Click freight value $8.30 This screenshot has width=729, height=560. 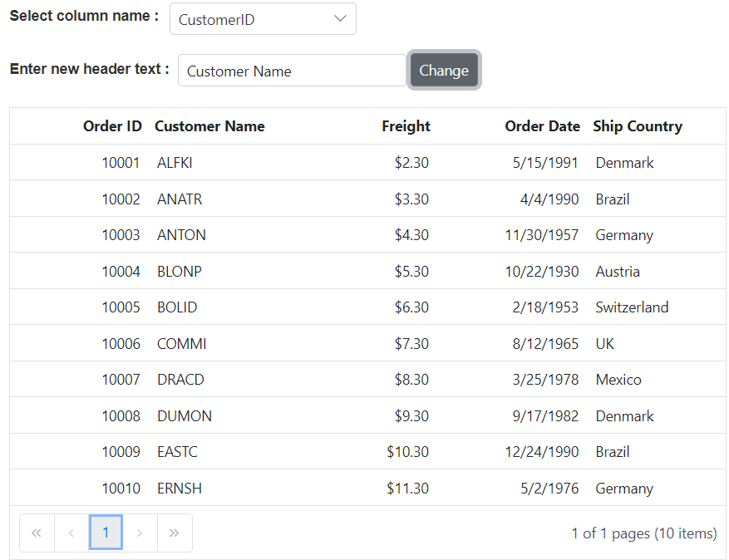(x=411, y=379)
